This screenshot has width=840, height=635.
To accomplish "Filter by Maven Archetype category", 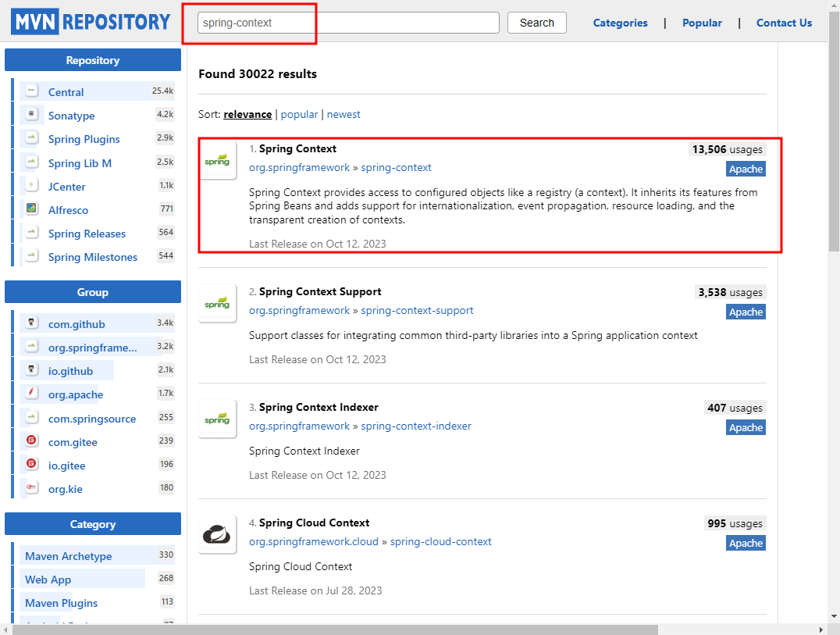I will pos(69,556).
